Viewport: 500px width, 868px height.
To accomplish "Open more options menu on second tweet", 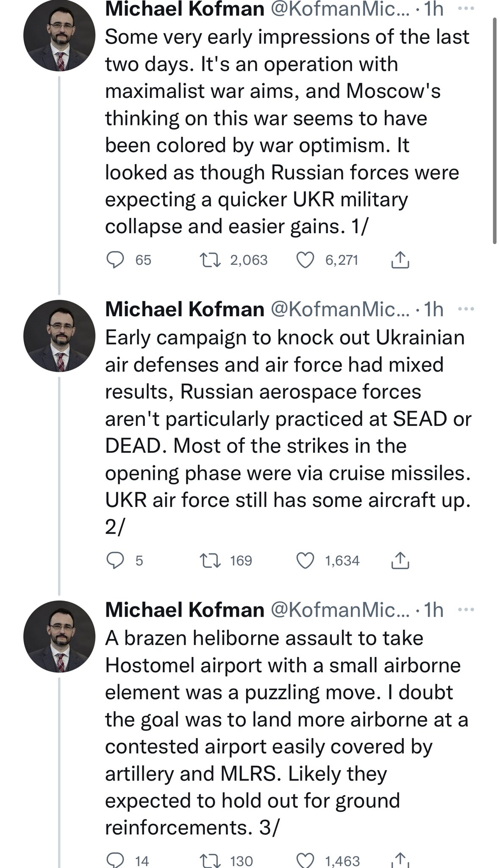I will (467, 309).
